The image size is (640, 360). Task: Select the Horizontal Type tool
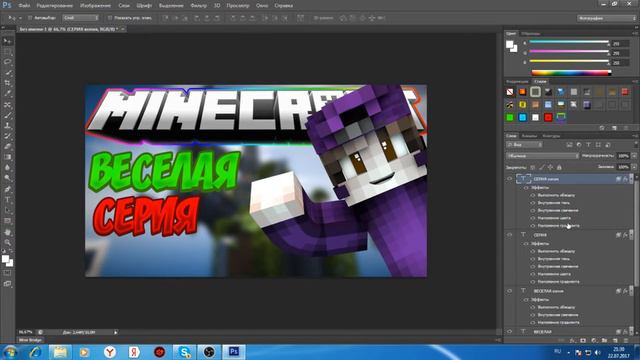[7, 200]
